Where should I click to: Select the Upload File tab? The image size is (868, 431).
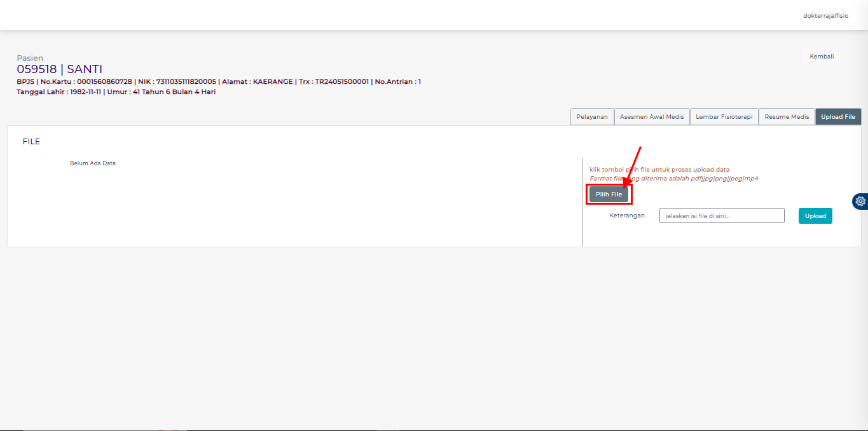pos(837,117)
